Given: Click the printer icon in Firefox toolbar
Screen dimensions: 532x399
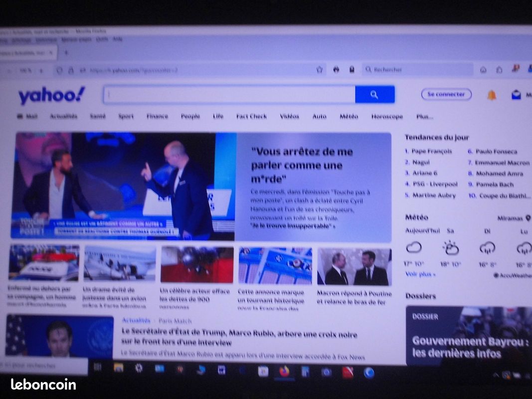Looking at the screenshot, I should [x=336, y=69].
